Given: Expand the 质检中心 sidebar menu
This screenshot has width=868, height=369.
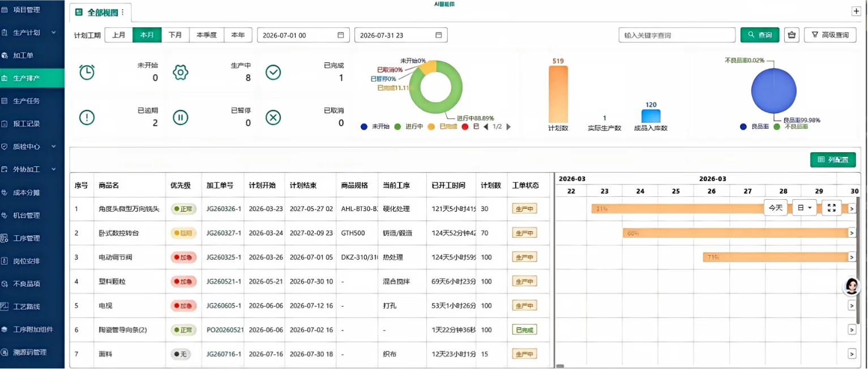Looking at the screenshot, I should pyautogui.click(x=32, y=147).
